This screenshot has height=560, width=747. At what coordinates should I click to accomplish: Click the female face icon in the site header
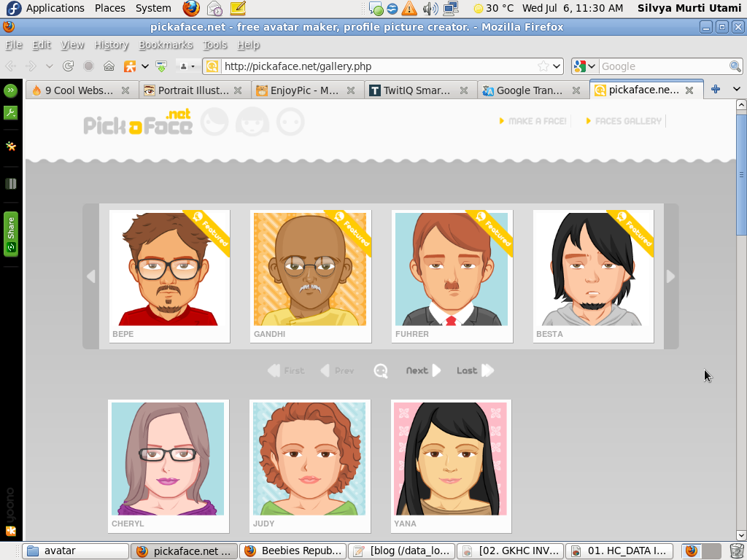252,121
